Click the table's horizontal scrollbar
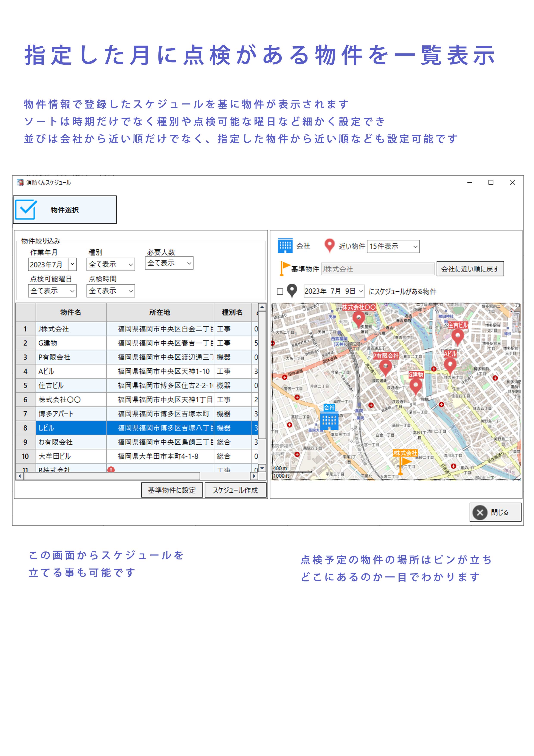Viewport: 534px width, 756px height. pyautogui.click(x=112, y=476)
